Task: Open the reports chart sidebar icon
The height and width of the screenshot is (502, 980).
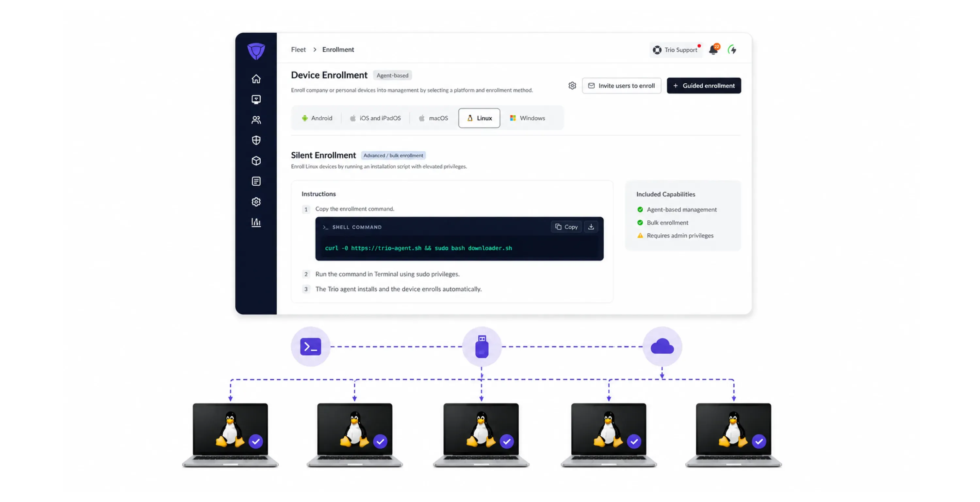Action: (256, 222)
